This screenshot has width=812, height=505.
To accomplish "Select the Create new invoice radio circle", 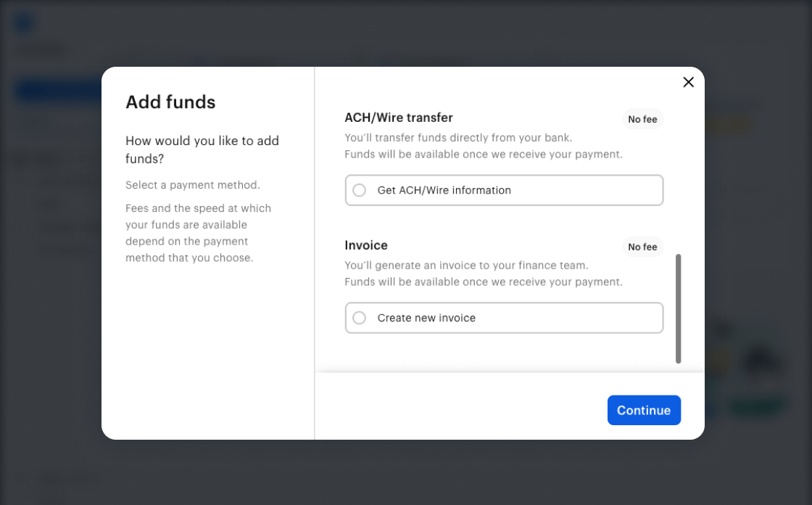I will click(x=360, y=318).
